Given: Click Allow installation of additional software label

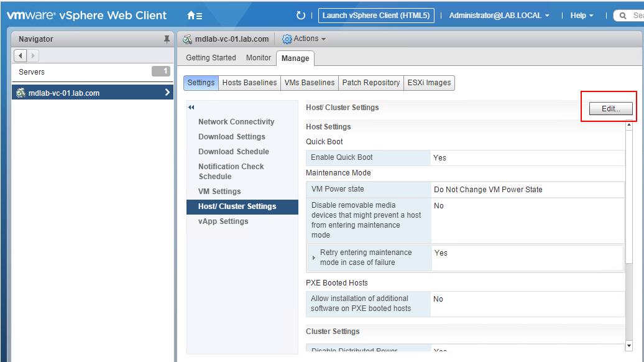Looking at the screenshot, I should click(x=361, y=304).
